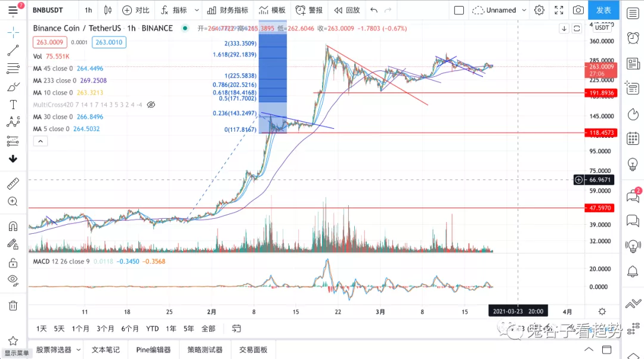Click the red 263.0009 price field
Viewport: 644px width, 359px height.
tap(49, 42)
